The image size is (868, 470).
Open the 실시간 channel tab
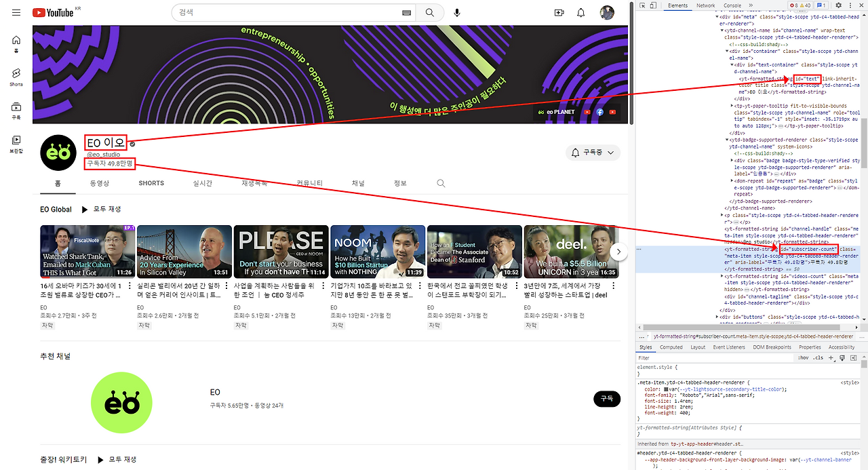point(203,183)
